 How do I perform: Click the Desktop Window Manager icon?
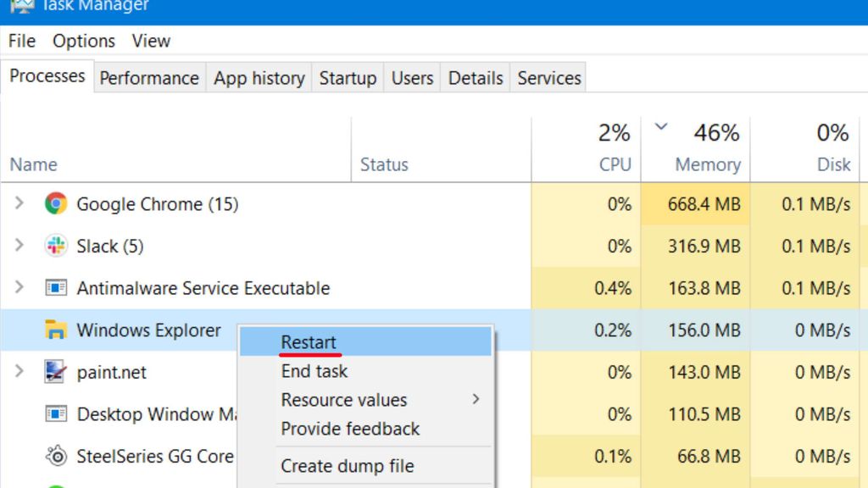(55, 414)
